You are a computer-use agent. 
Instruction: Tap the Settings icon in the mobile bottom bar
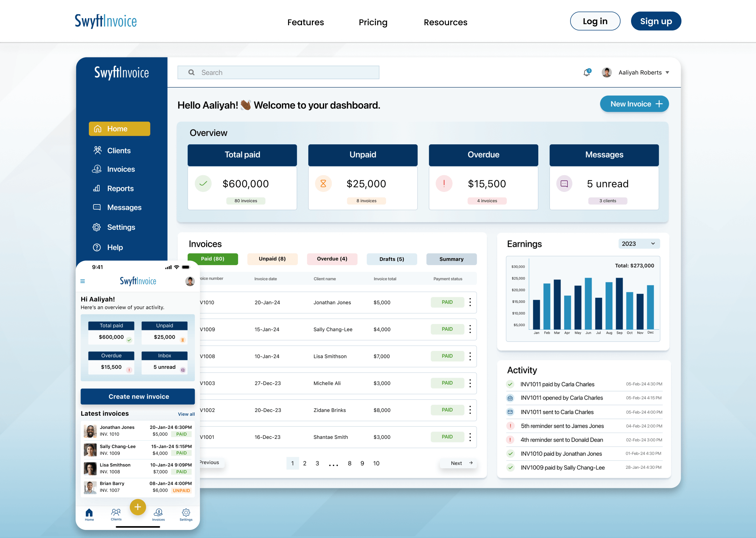click(x=186, y=515)
